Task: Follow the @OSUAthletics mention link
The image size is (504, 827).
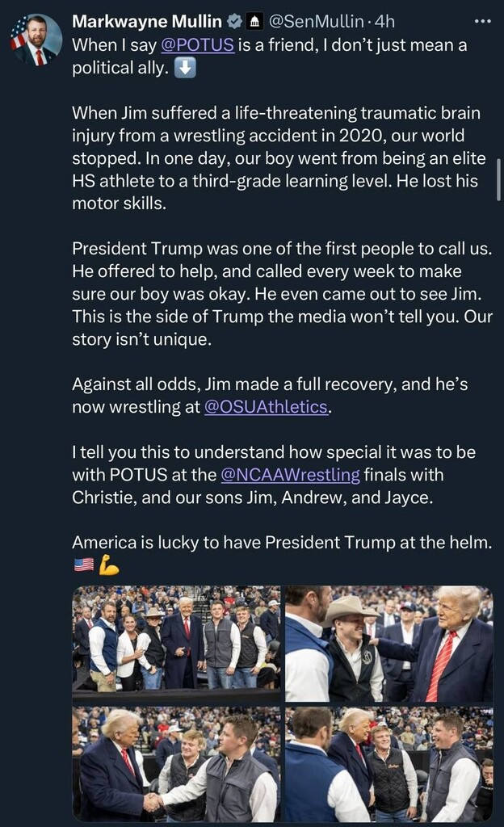Action: coord(267,407)
